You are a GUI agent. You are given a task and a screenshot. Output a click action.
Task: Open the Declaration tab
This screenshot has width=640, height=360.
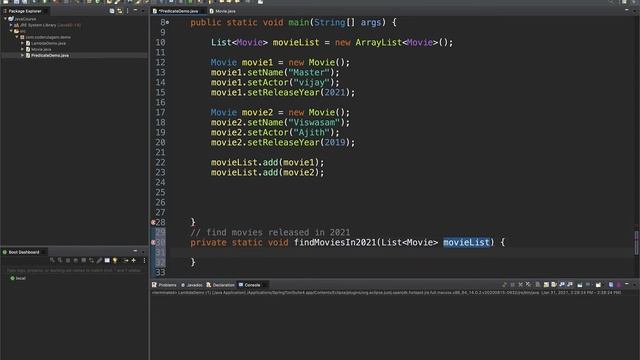pyautogui.click(x=220, y=285)
